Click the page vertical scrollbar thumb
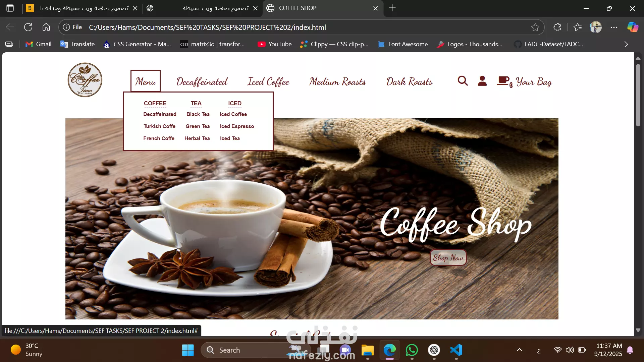Image resolution: width=644 pixels, height=362 pixels. pos(638,96)
